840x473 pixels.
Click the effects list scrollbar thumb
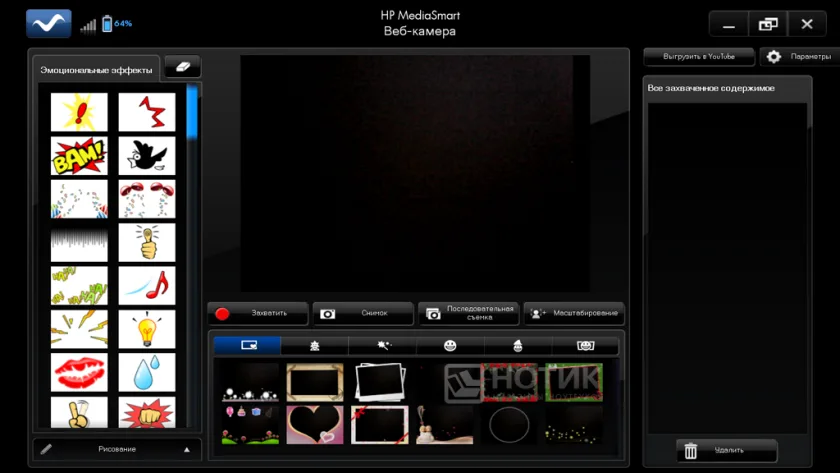[x=192, y=111]
